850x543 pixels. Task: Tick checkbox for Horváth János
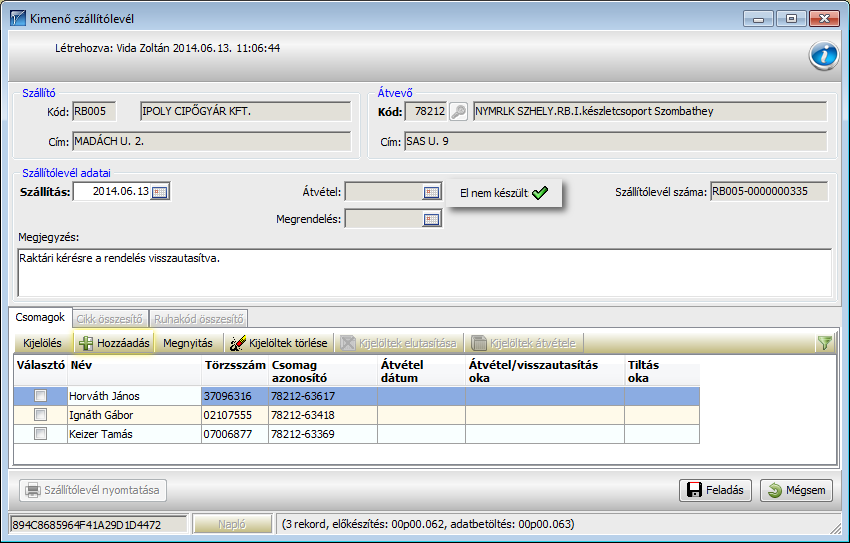point(40,396)
